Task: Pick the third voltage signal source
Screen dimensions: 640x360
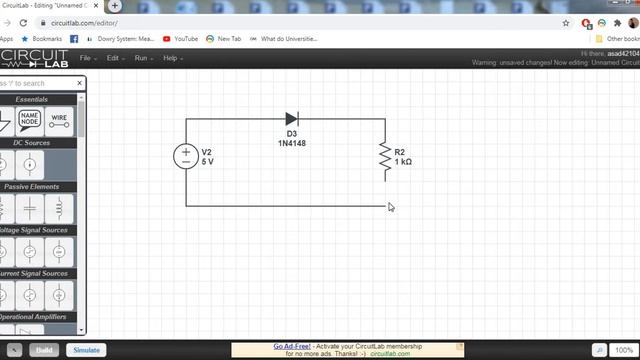Action: [x=59, y=252]
